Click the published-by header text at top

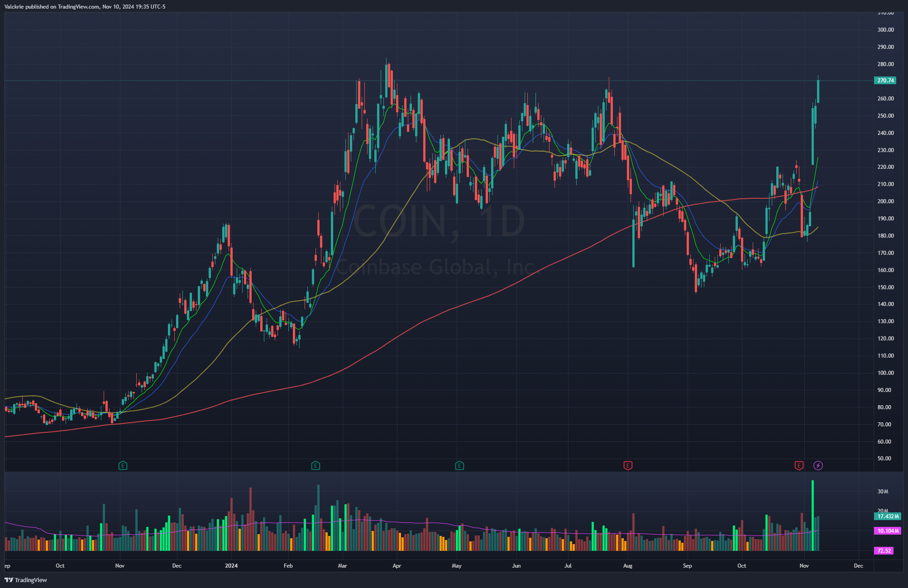85,7
